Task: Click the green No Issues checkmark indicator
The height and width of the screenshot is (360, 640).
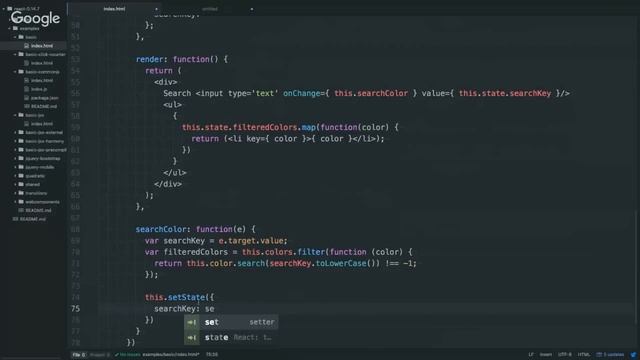Action: [x=127, y=354]
